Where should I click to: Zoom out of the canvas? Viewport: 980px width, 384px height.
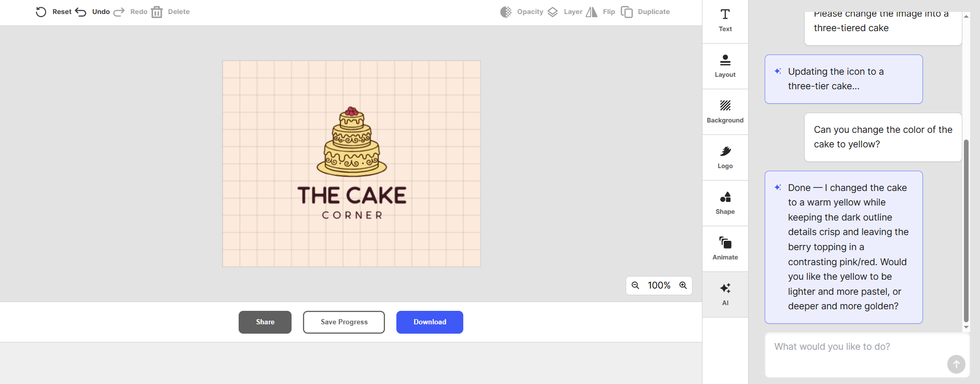coord(635,285)
